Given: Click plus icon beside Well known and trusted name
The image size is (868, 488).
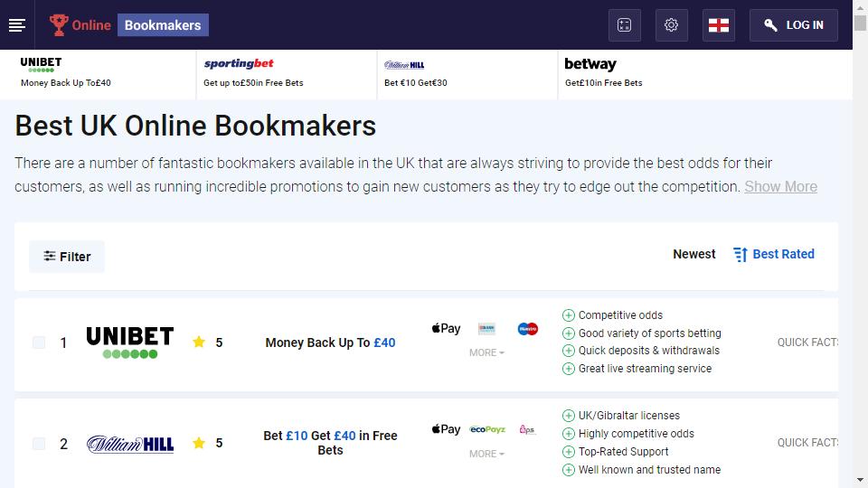Looking at the screenshot, I should (569, 470).
